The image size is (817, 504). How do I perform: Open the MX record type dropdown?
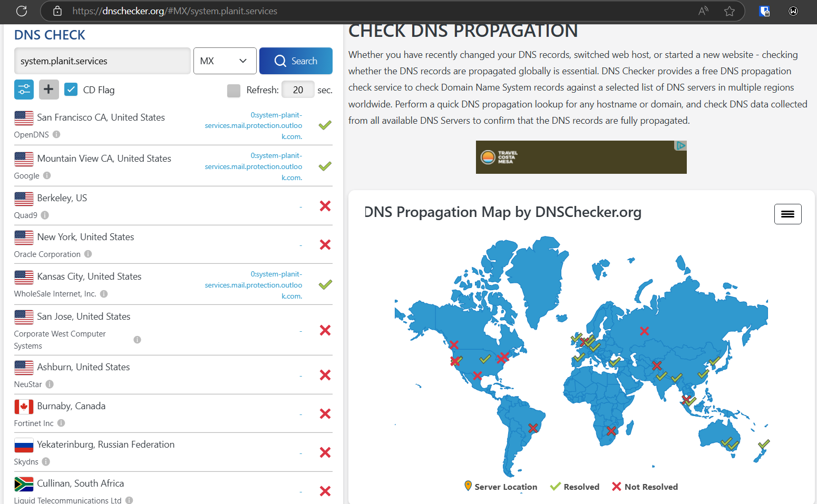coord(225,61)
